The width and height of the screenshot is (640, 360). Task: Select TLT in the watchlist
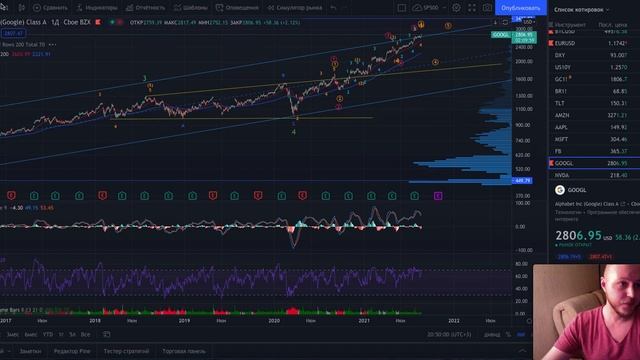[x=594, y=103]
